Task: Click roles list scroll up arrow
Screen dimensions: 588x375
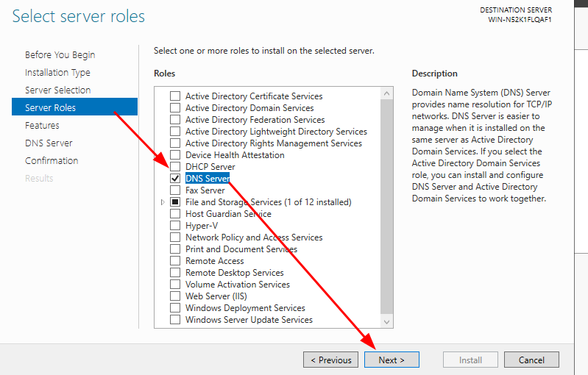Action: [386, 93]
